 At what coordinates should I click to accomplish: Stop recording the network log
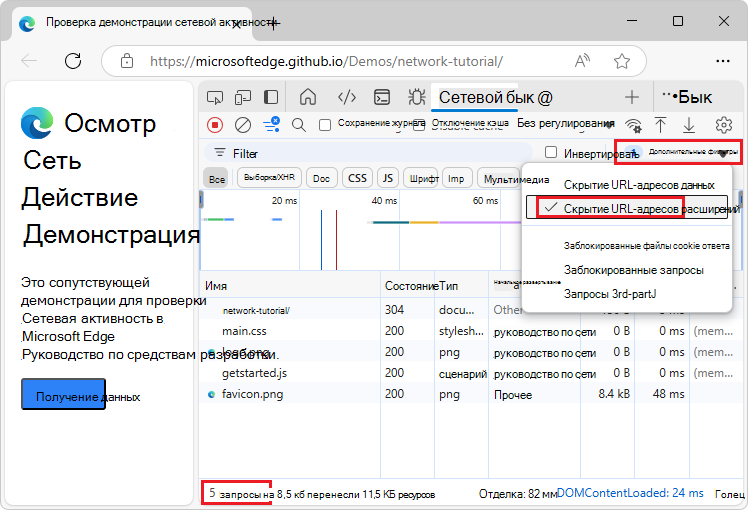point(215,125)
